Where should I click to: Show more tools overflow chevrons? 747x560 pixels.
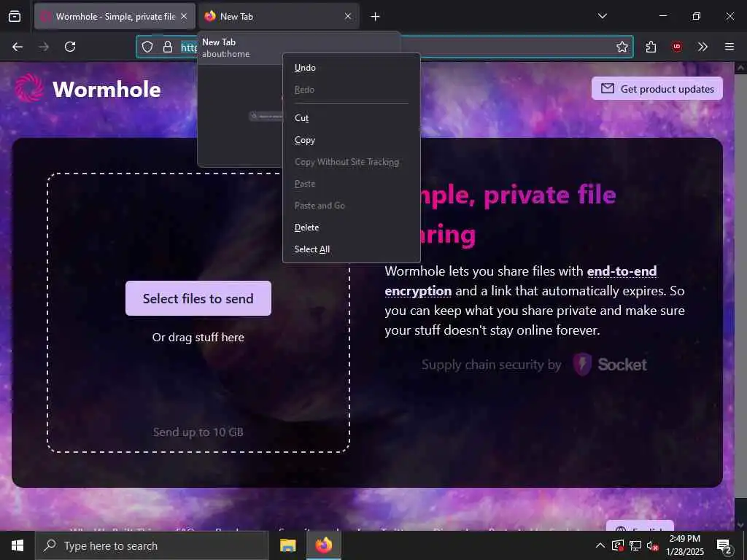[x=703, y=47]
